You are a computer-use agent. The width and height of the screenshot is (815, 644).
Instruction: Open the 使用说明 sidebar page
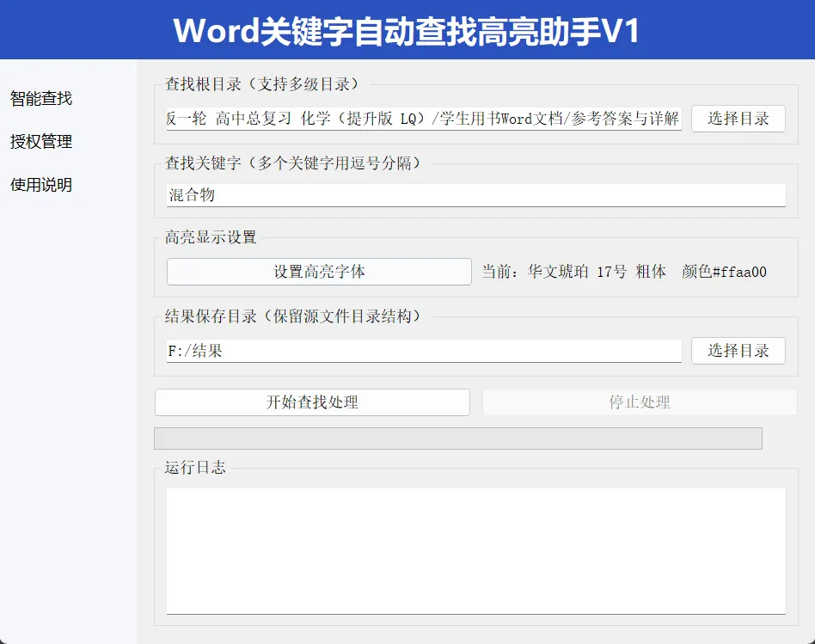pyautogui.click(x=41, y=185)
